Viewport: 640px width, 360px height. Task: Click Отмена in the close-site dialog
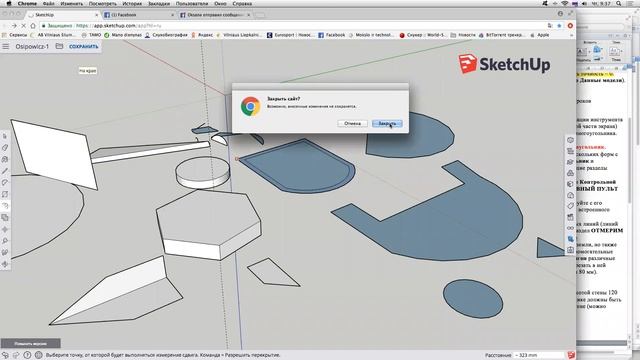352,123
